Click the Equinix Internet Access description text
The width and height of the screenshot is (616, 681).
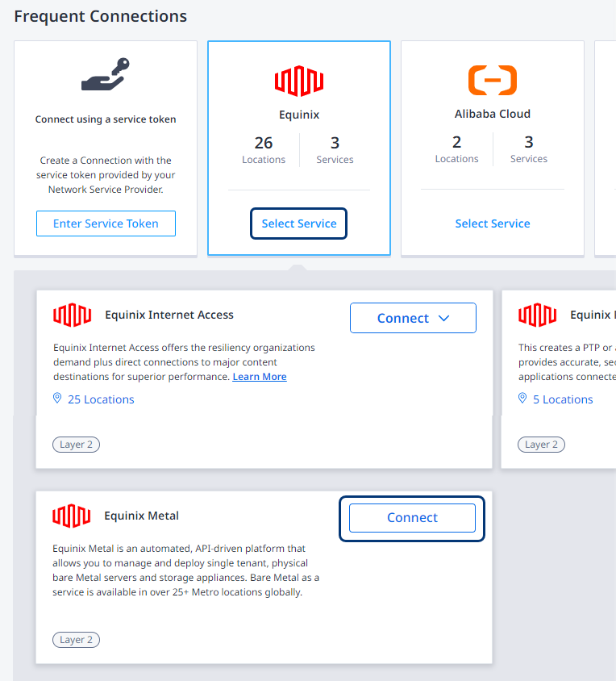point(184,362)
